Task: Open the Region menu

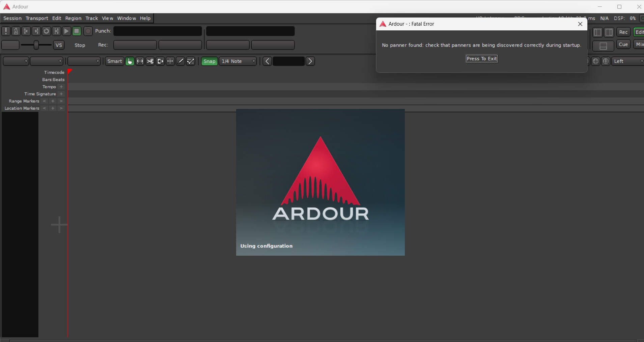Action: (x=73, y=18)
